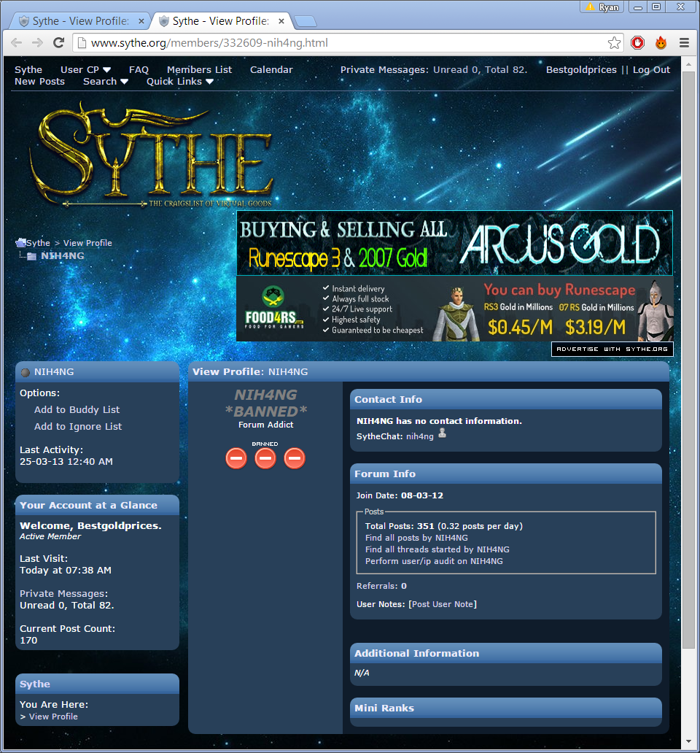Click Perform user/ip audit on NIH4NG
Viewport: 700px width, 753px height.
(434, 561)
